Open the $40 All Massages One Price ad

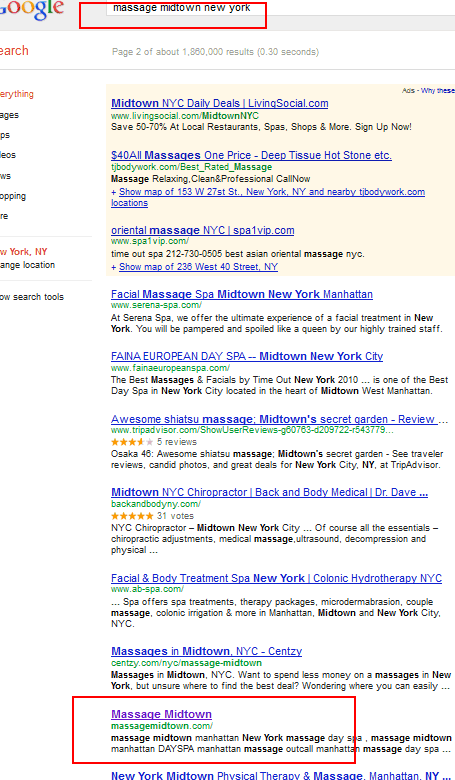click(251, 155)
